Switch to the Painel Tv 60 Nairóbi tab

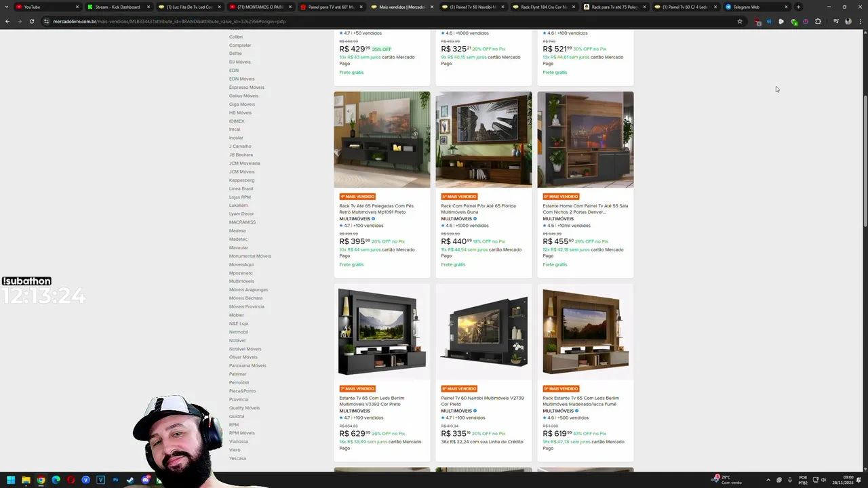(473, 7)
